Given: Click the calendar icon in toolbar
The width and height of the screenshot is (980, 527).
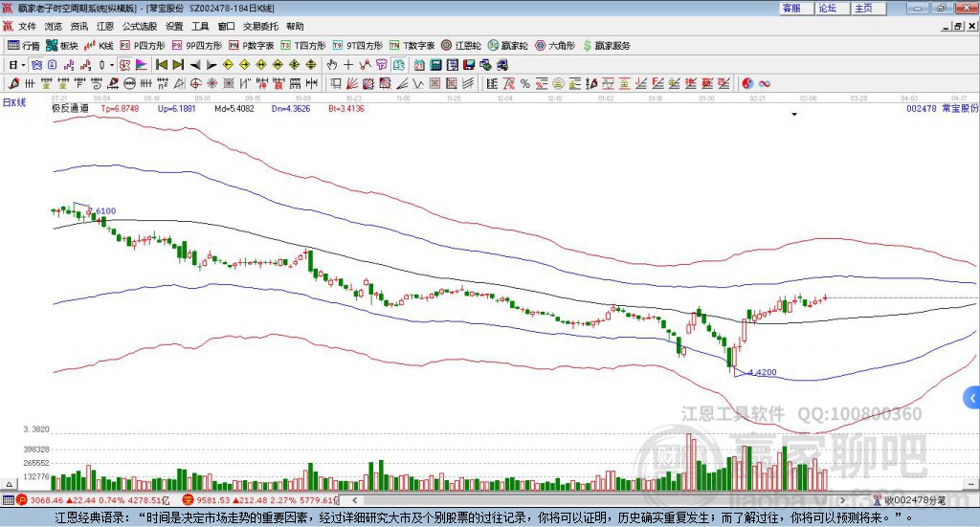Looking at the screenshot, I should [419, 65].
